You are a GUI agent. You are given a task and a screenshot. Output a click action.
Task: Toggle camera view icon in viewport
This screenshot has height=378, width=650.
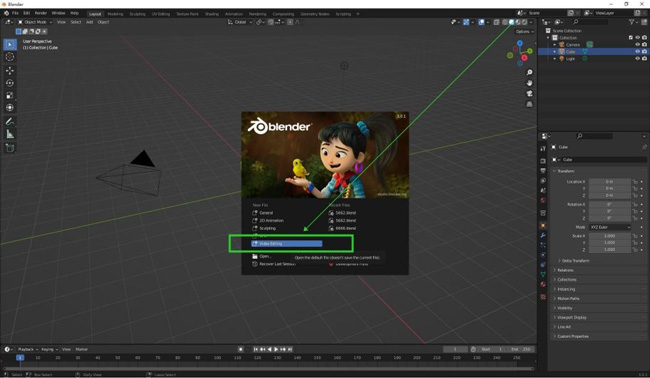[529, 94]
